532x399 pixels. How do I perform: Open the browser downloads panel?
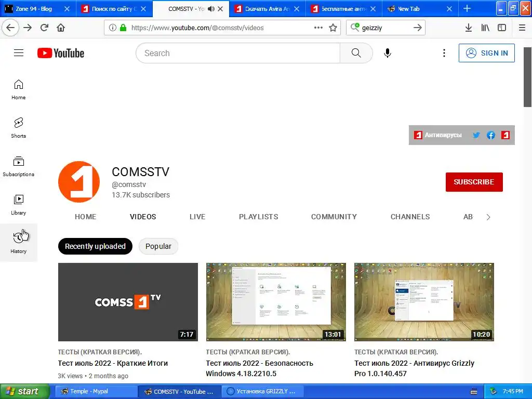tap(469, 28)
